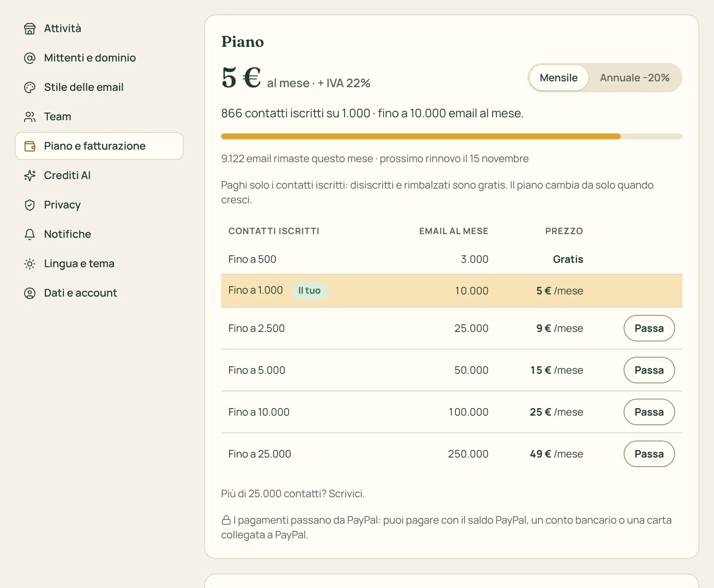Choose Passa for the 15 € plan
The width and height of the screenshot is (714, 588).
(x=649, y=370)
